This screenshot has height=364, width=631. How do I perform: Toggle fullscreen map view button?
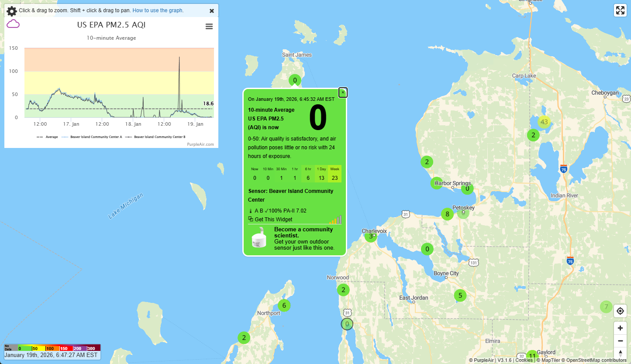pyautogui.click(x=620, y=10)
